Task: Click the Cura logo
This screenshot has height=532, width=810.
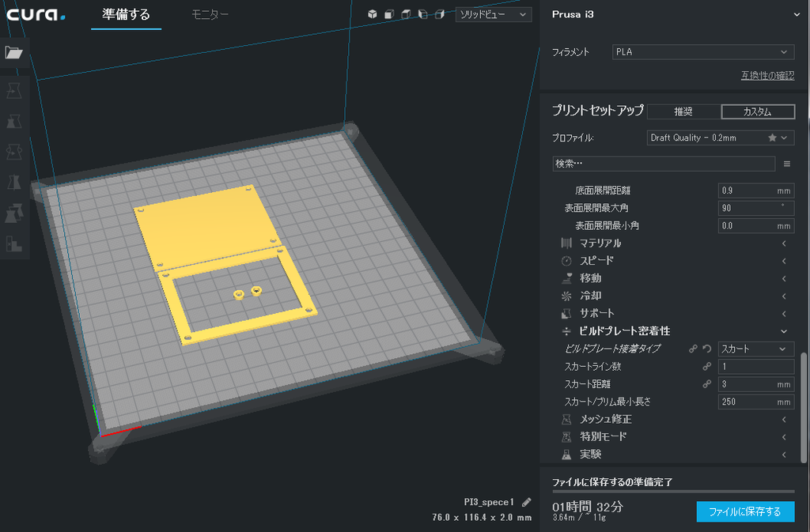Action: click(36, 14)
